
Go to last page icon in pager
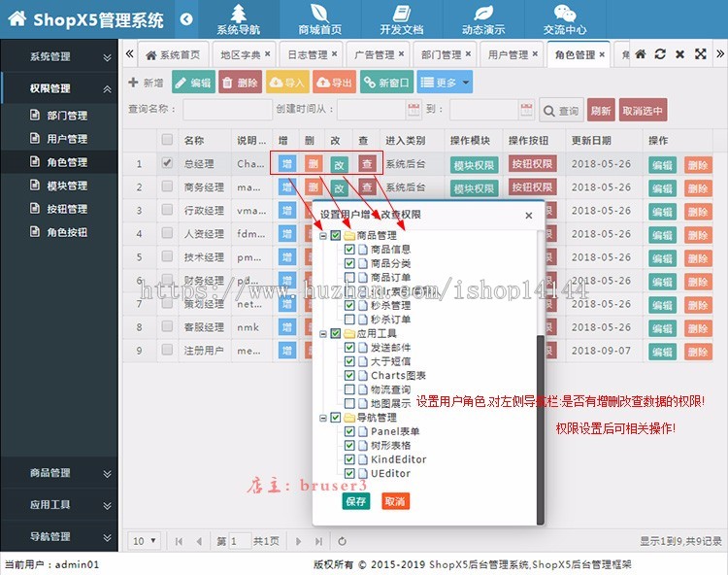pyautogui.click(x=318, y=541)
